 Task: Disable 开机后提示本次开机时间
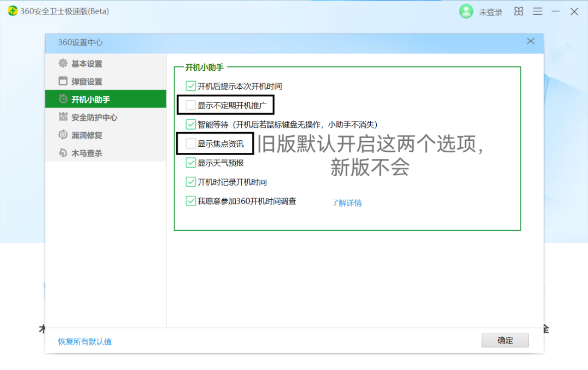189,85
